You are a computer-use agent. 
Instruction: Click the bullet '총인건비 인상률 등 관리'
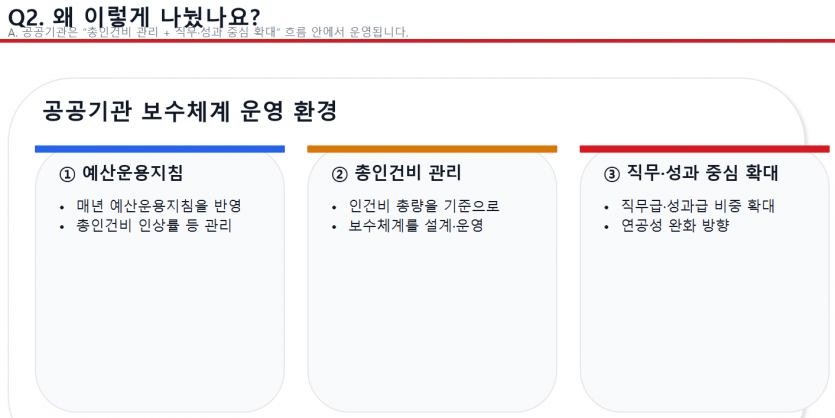click(x=154, y=226)
